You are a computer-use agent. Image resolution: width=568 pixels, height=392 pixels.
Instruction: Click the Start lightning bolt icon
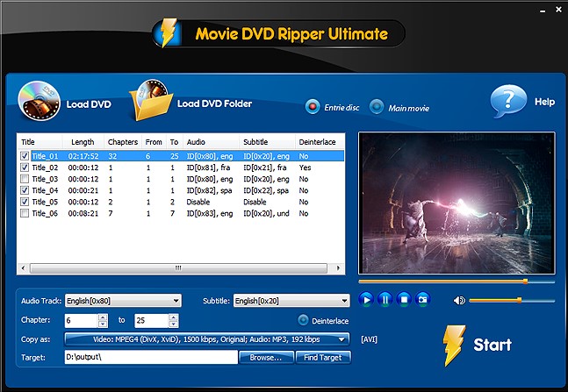pyautogui.click(x=454, y=346)
